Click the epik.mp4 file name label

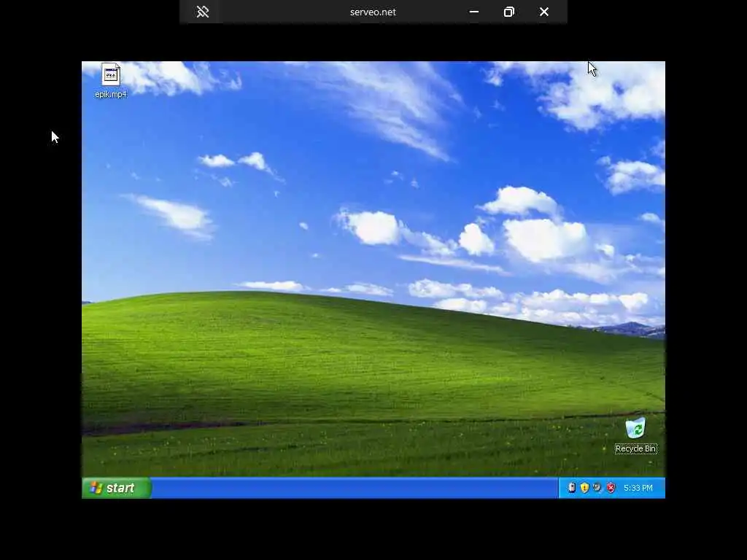click(x=111, y=94)
